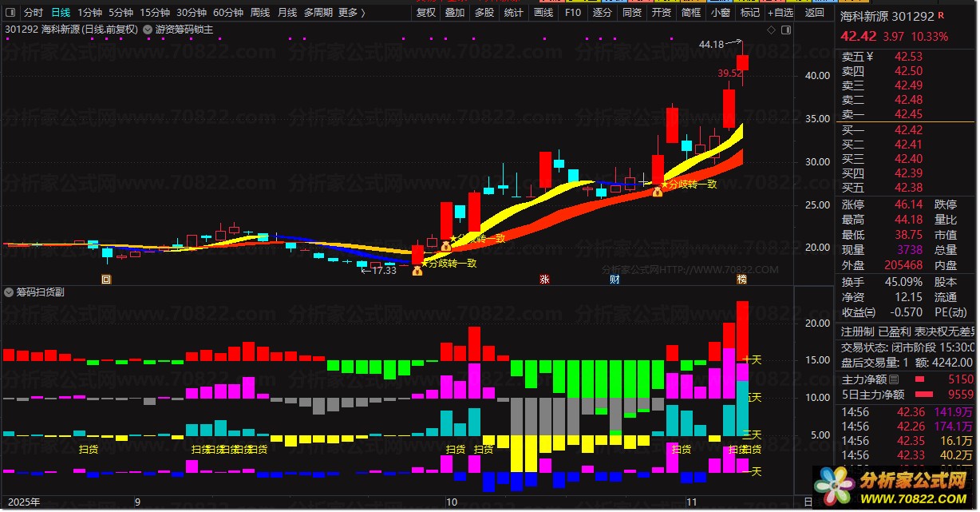Select the 周线 weekly period

point(260,13)
